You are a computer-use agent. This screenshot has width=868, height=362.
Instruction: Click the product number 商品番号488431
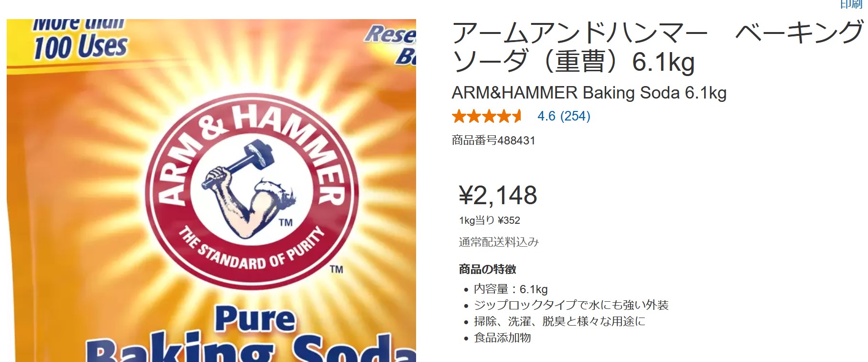[x=493, y=141]
